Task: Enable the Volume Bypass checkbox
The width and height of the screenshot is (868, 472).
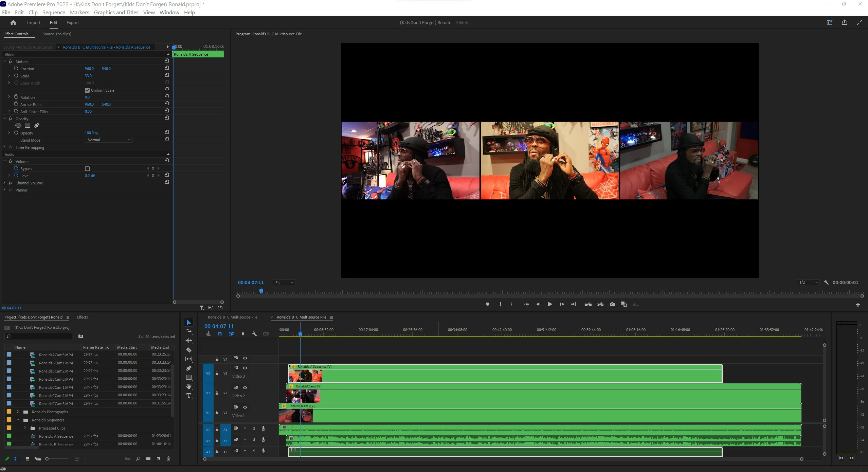Action: pos(87,169)
